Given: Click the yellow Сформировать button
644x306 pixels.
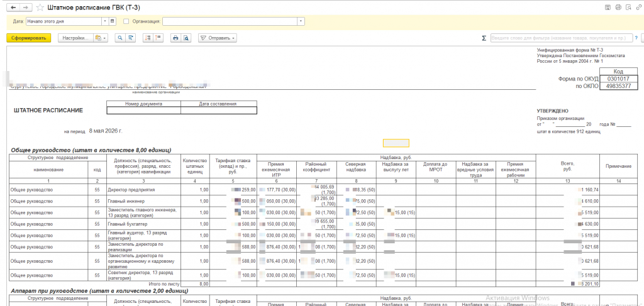Looking at the screenshot, I should point(29,38).
